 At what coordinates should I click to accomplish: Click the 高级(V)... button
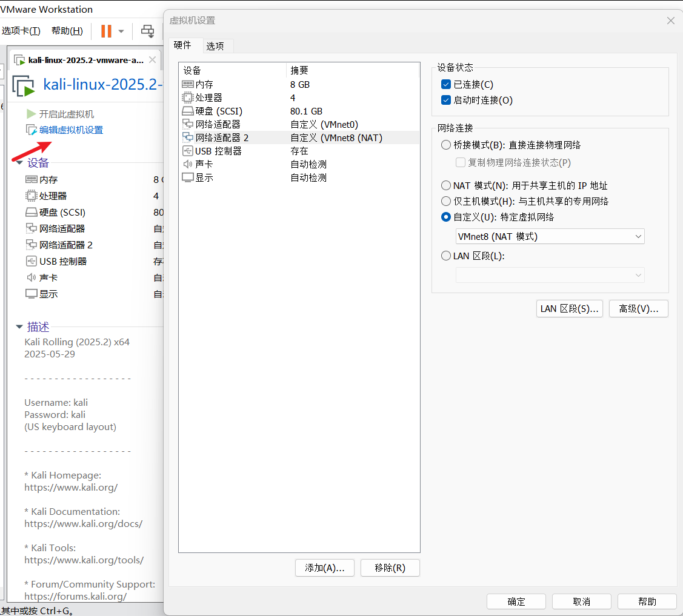point(638,309)
